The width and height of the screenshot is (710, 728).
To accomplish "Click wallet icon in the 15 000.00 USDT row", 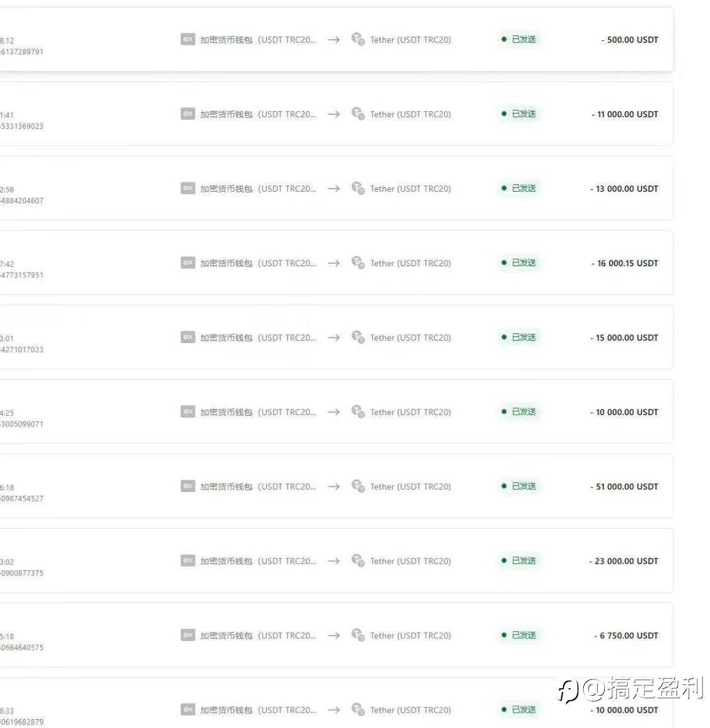I will click(187, 337).
